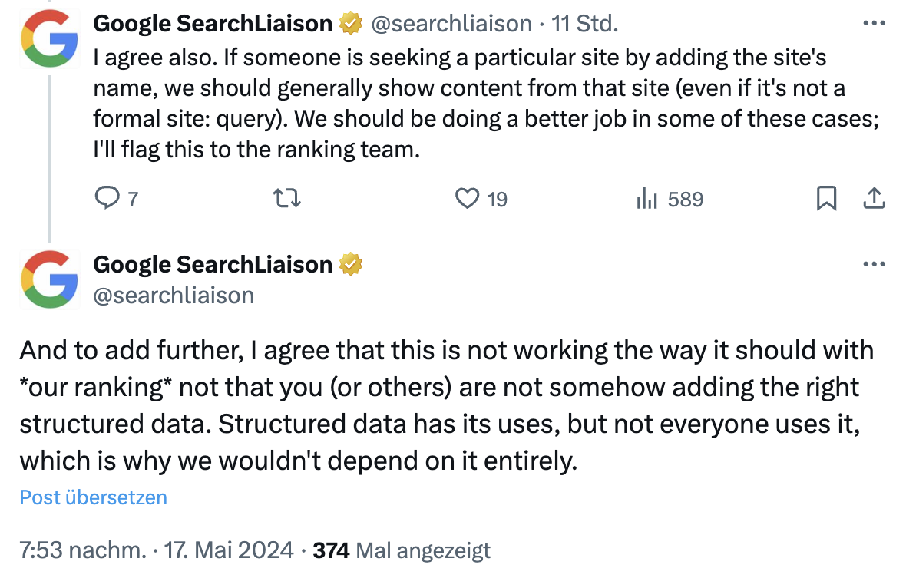The height and width of the screenshot is (588, 906).
Task: Open the more options menu on the first tweet
Action: tap(874, 24)
